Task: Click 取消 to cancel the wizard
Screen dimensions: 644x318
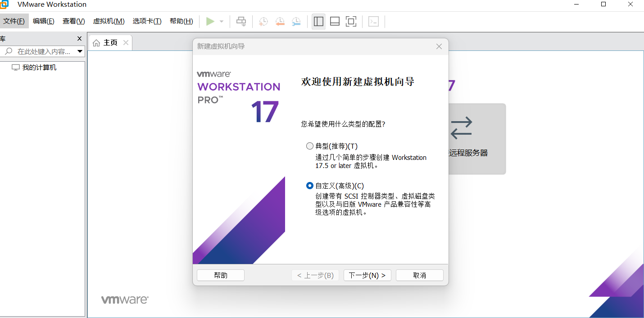Action: click(420, 275)
